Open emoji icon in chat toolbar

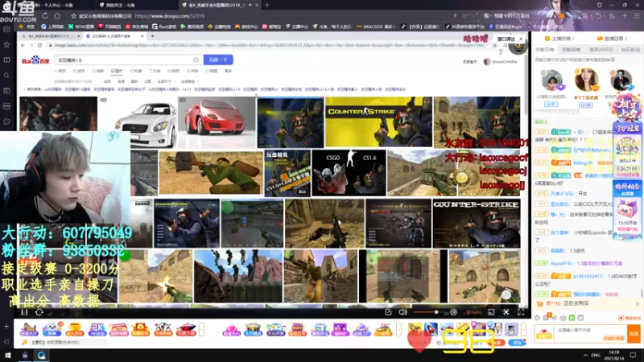click(x=537, y=318)
